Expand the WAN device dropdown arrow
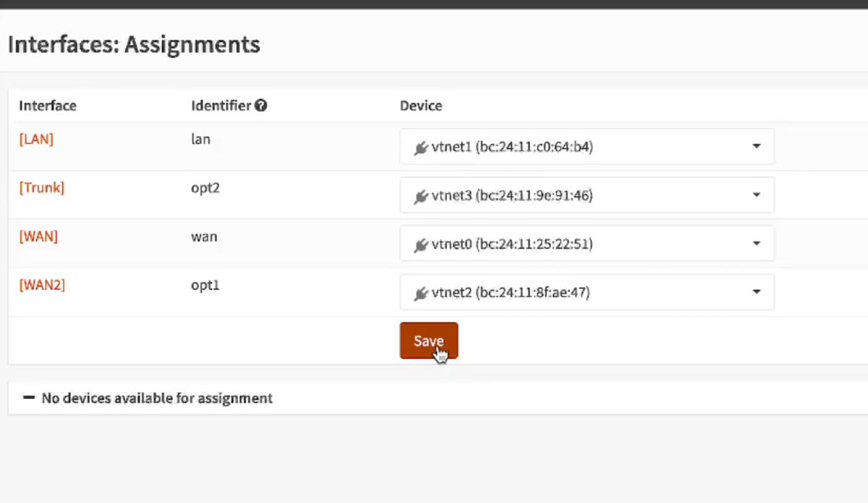Image resolution: width=868 pixels, height=503 pixels. pos(756,244)
